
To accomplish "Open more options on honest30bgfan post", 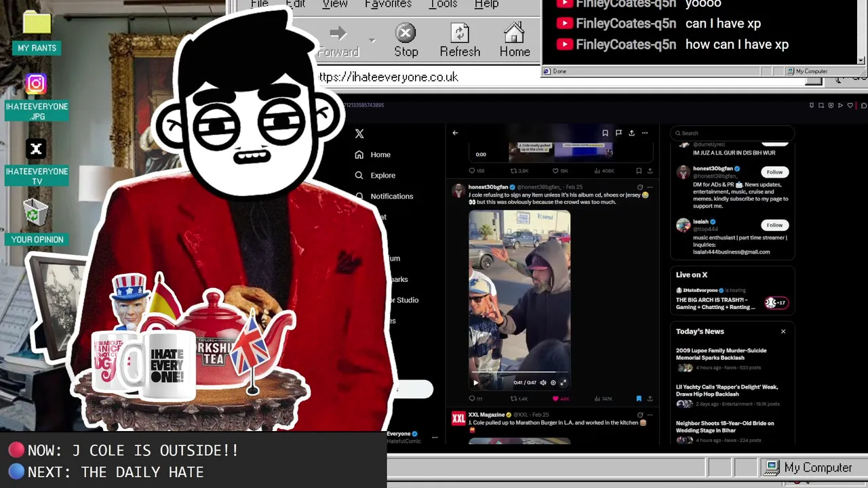I will click(650, 187).
